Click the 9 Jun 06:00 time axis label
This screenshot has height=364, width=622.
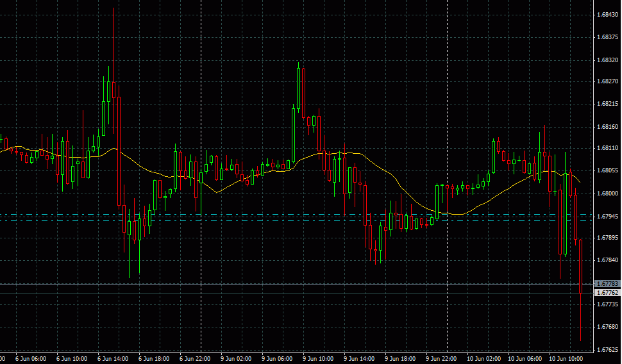277,359
